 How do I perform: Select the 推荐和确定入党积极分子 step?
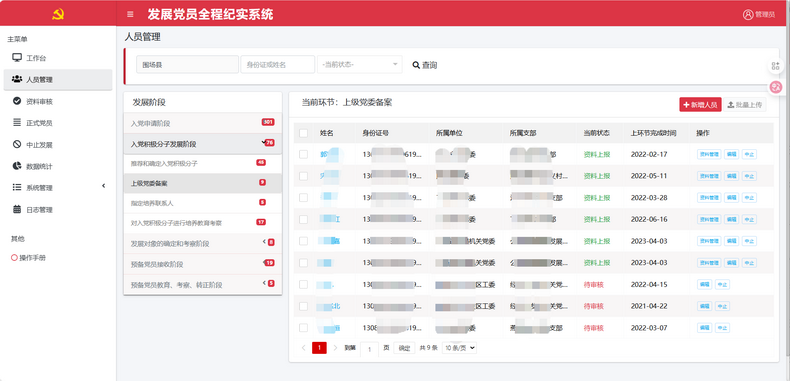[203, 163]
